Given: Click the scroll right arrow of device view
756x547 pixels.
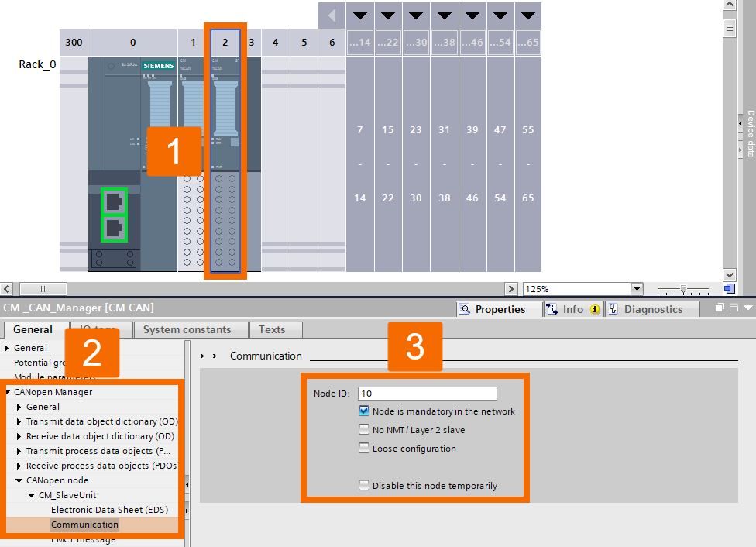Looking at the screenshot, I should [x=511, y=289].
